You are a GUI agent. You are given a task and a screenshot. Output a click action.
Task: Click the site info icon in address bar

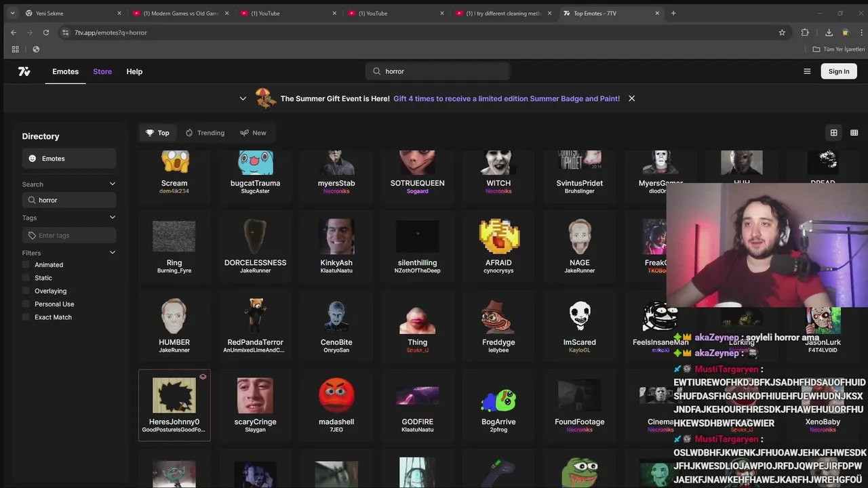click(x=65, y=33)
